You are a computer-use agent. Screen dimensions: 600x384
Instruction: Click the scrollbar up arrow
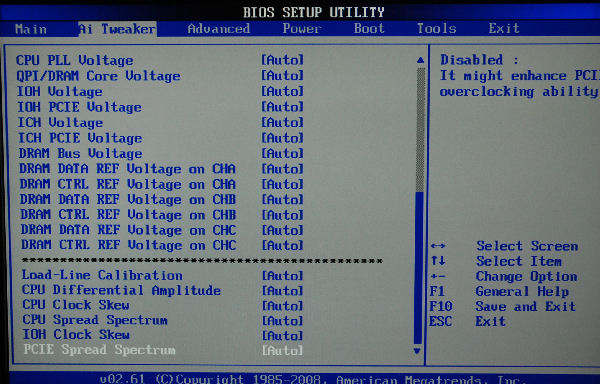(420, 60)
